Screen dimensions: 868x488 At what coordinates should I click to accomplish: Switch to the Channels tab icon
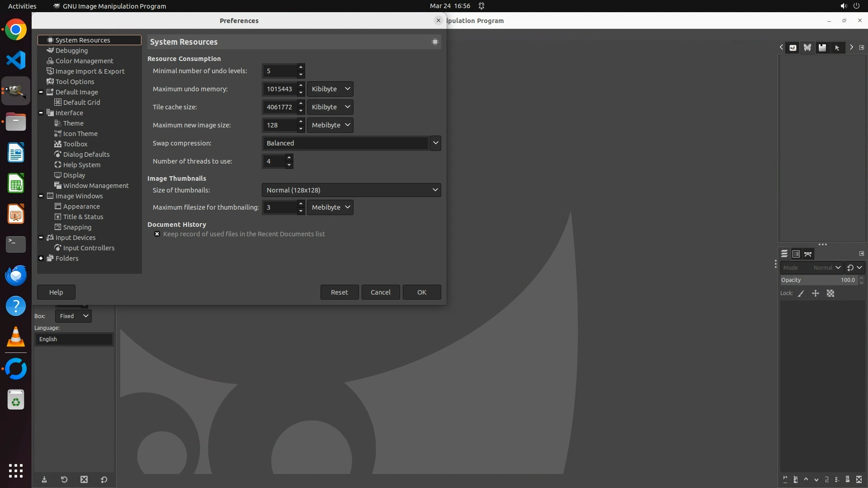tap(796, 254)
